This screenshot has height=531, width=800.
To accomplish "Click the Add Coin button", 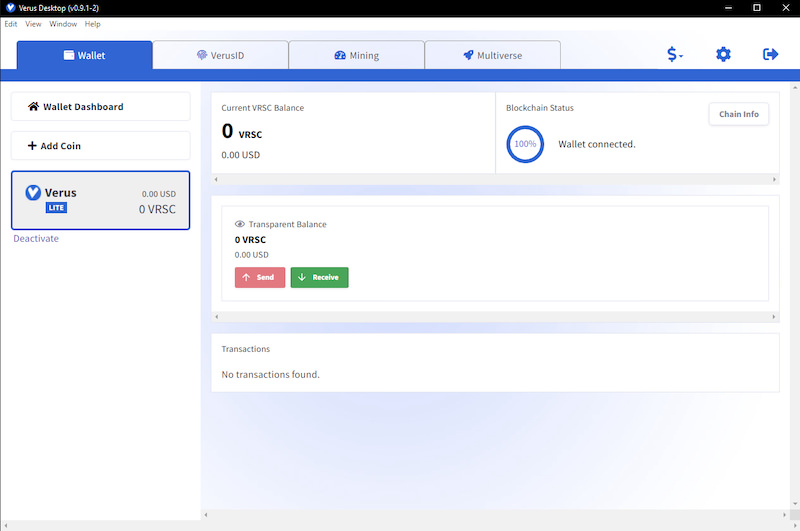I will point(101,146).
